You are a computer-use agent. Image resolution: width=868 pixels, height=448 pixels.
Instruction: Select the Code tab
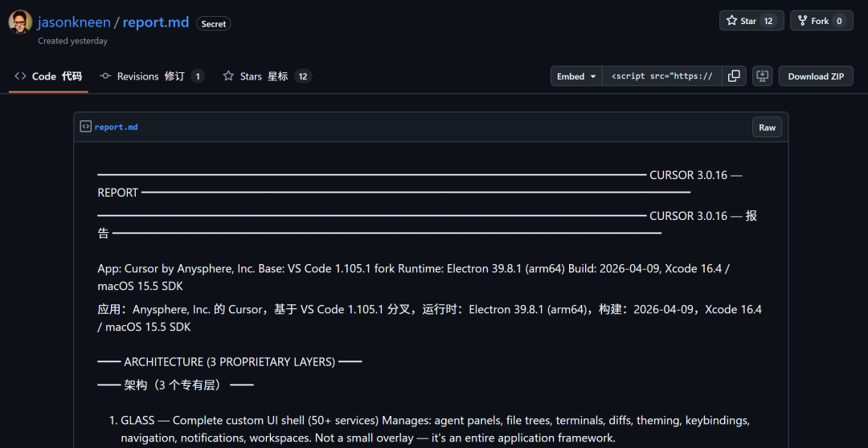(x=49, y=76)
